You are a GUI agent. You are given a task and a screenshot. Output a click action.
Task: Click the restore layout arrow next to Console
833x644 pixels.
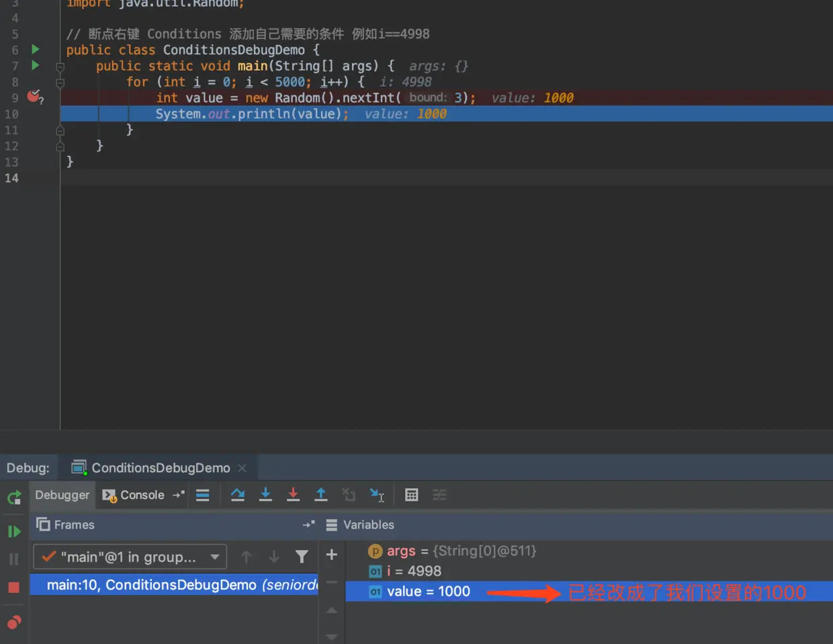(178, 495)
